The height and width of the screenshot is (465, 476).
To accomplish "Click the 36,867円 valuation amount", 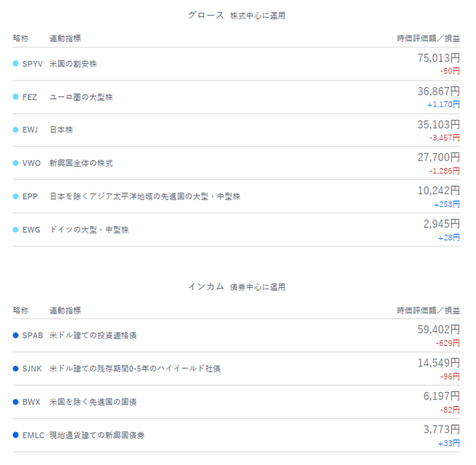I will (x=439, y=91).
